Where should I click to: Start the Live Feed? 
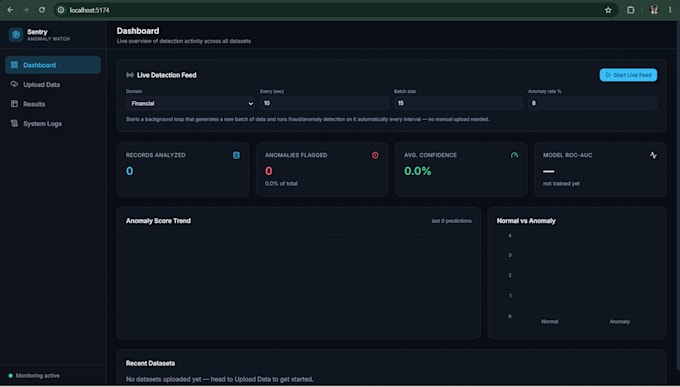(x=628, y=75)
